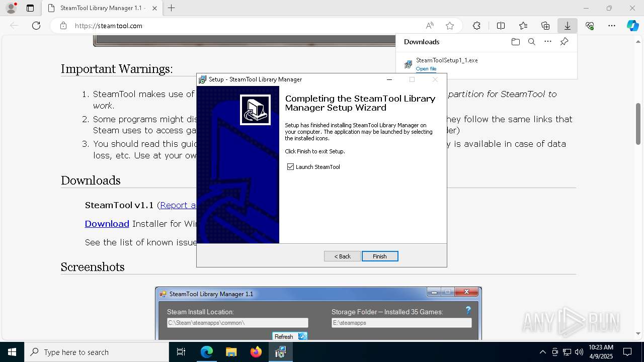Open the tab actions menu icon

point(30,8)
